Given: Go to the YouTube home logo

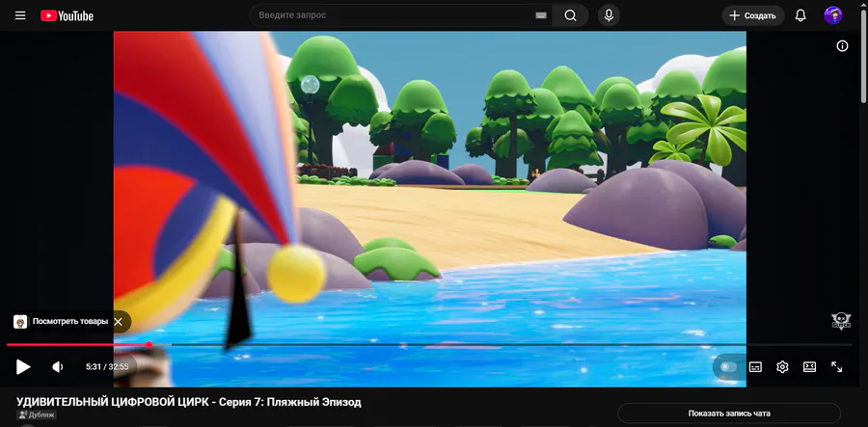Looking at the screenshot, I should pos(67,16).
